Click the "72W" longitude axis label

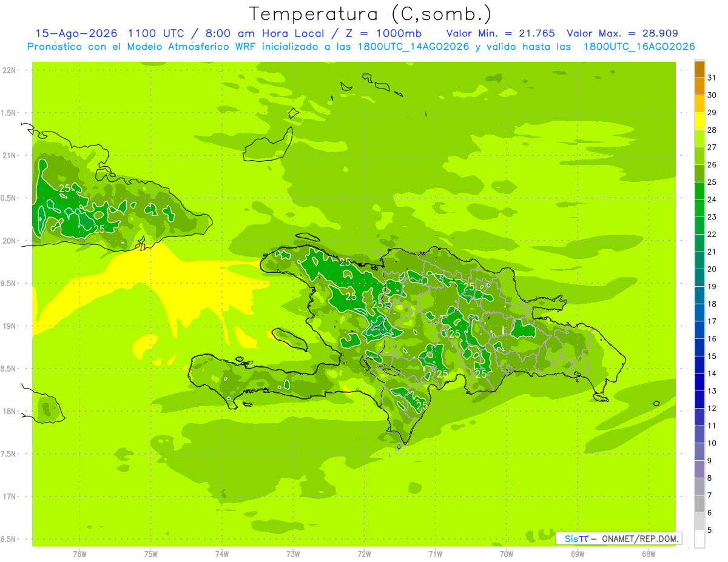coord(364,554)
